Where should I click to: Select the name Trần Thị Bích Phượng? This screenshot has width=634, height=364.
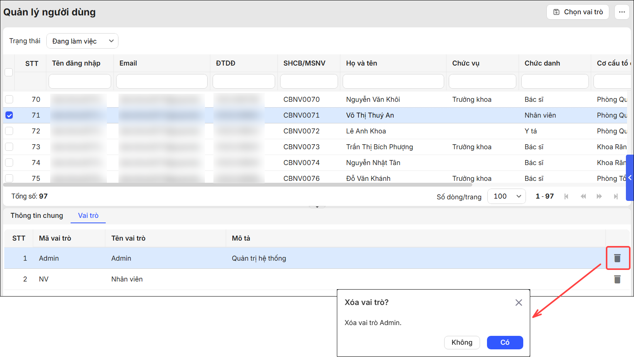(x=379, y=147)
